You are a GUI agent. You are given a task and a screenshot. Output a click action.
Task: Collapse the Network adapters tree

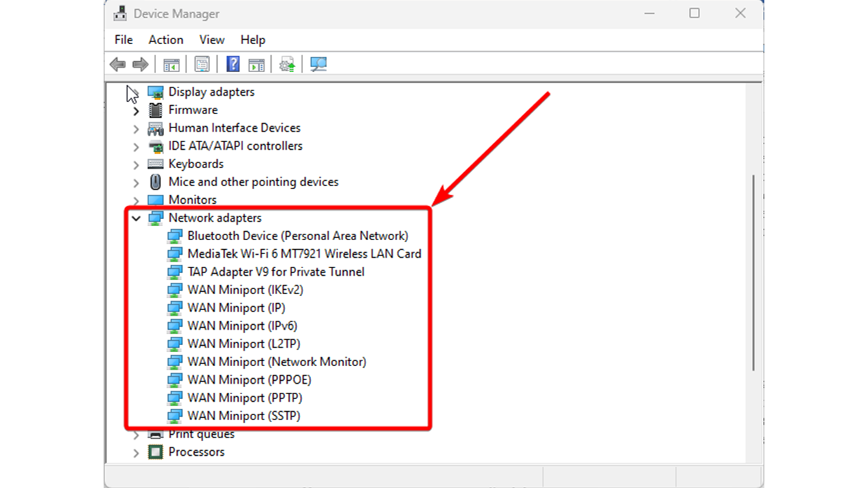tap(136, 218)
